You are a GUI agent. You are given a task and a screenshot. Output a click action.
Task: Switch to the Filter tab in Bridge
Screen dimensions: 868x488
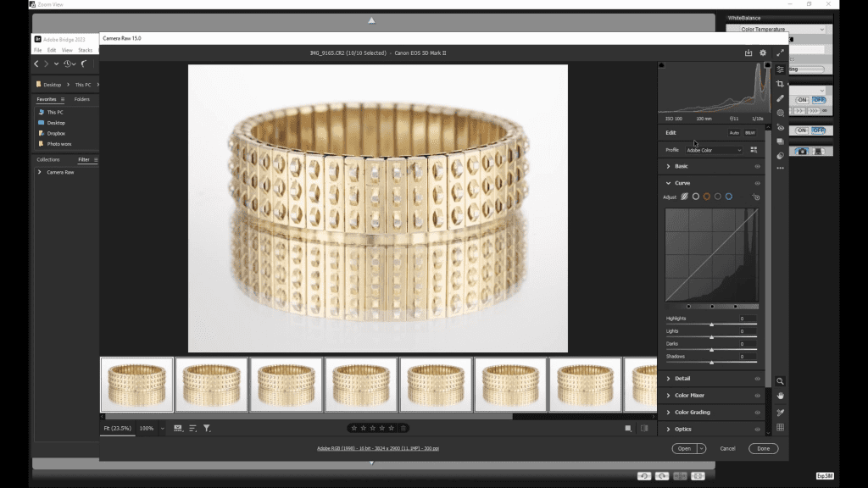tap(84, 159)
